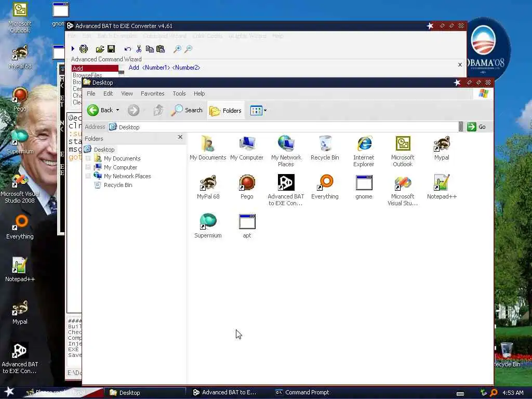Click the Go button beside address bar
Viewport: 532px width, 399px height.
(x=476, y=127)
